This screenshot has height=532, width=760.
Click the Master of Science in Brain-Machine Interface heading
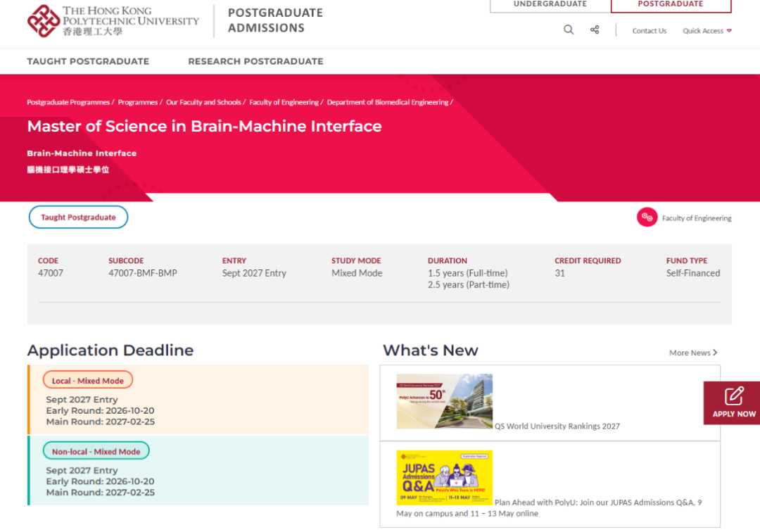[x=205, y=127]
